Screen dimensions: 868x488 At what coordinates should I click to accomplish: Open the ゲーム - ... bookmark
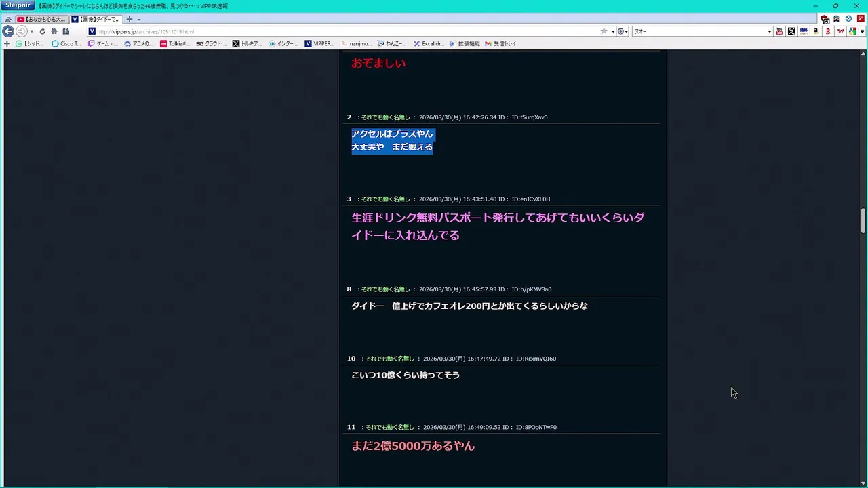pos(103,43)
